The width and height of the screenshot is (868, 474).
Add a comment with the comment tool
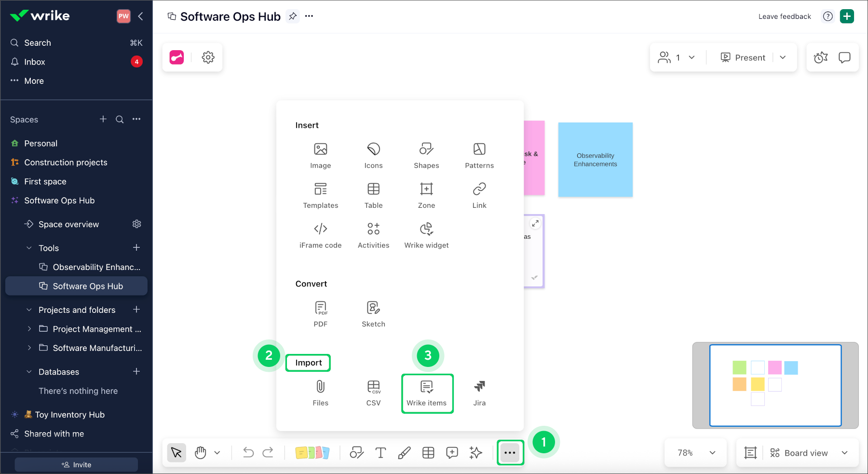(452, 453)
